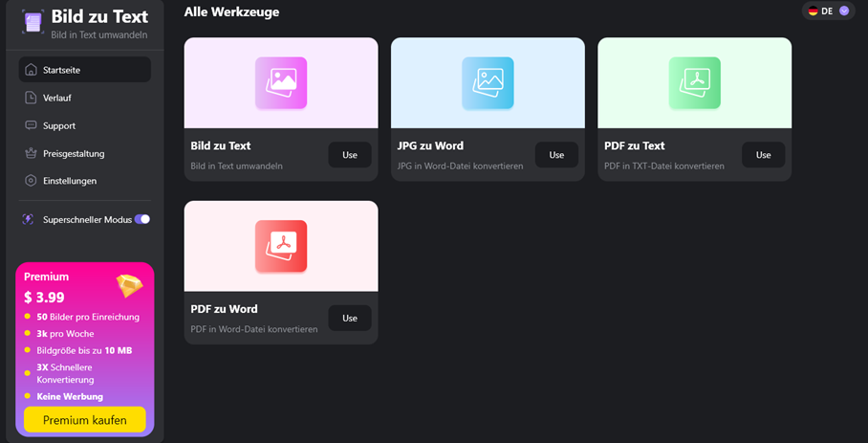The image size is (868, 443).
Task: Expand language selector chevron arrow
Action: pos(843,11)
